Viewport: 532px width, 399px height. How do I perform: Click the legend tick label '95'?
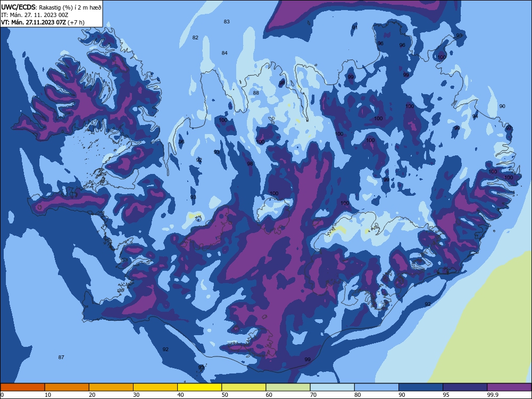446,395
